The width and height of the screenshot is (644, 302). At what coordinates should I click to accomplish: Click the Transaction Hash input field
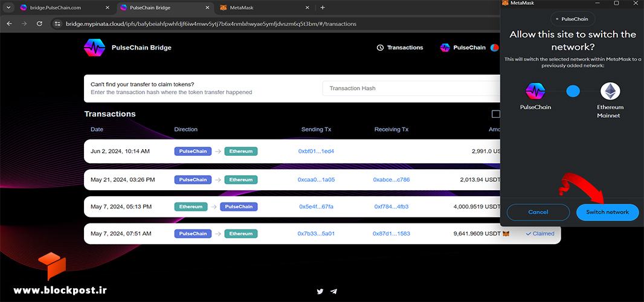click(411, 88)
